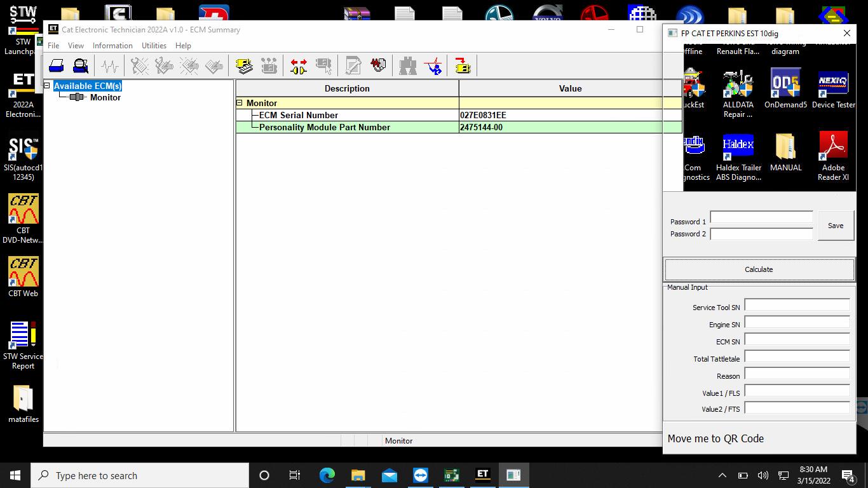The width and height of the screenshot is (868, 488).
Task: Click the Total Tattletale input field
Action: (x=797, y=356)
